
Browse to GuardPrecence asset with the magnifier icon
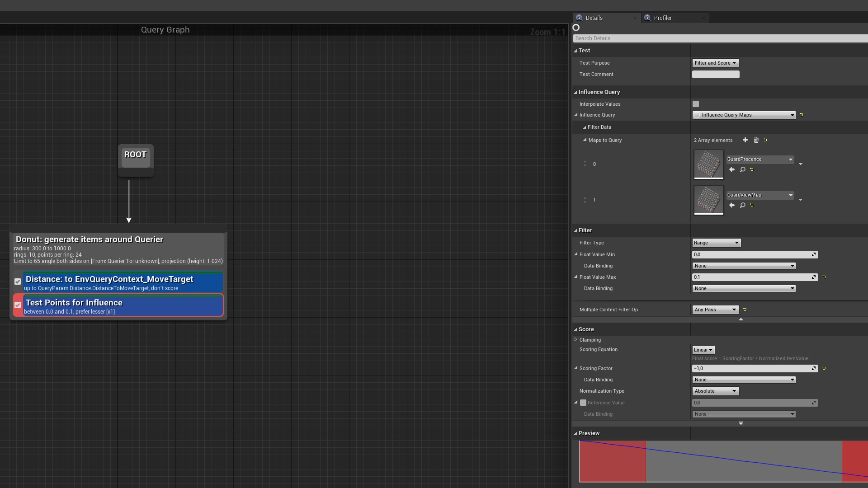coord(742,169)
